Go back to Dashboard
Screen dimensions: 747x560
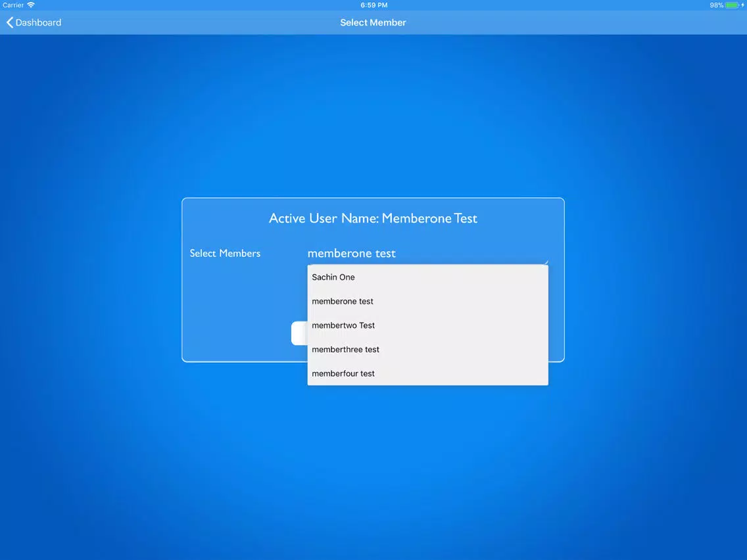pyautogui.click(x=34, y=22)
